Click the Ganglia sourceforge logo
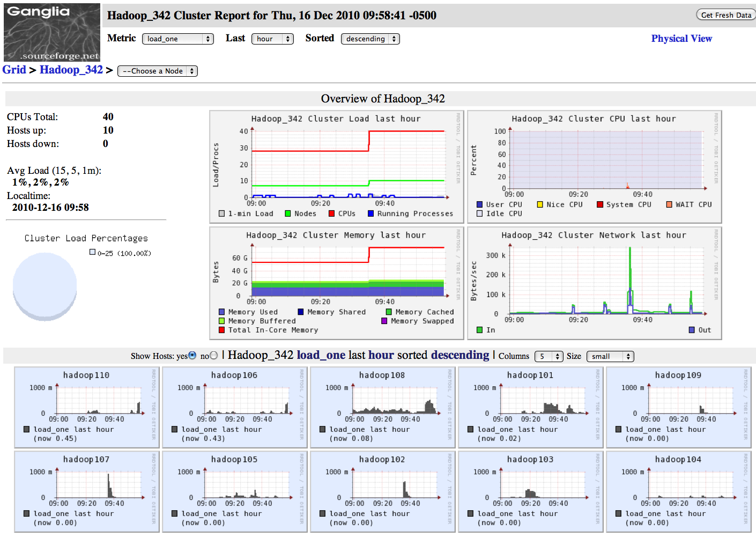The width and height of the screenshot is (756, 537). tap(52, 33)
